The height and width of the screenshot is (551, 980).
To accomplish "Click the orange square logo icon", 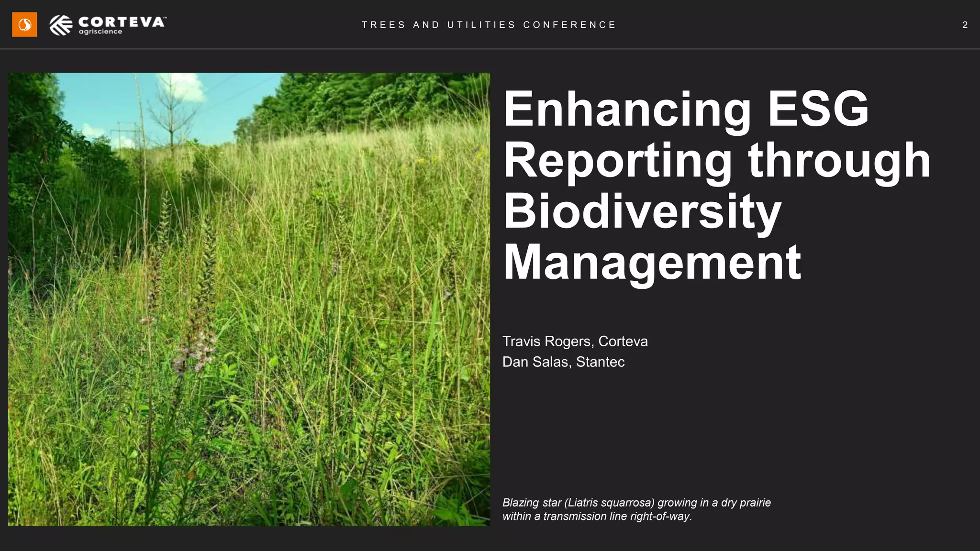I will [24, 24].
